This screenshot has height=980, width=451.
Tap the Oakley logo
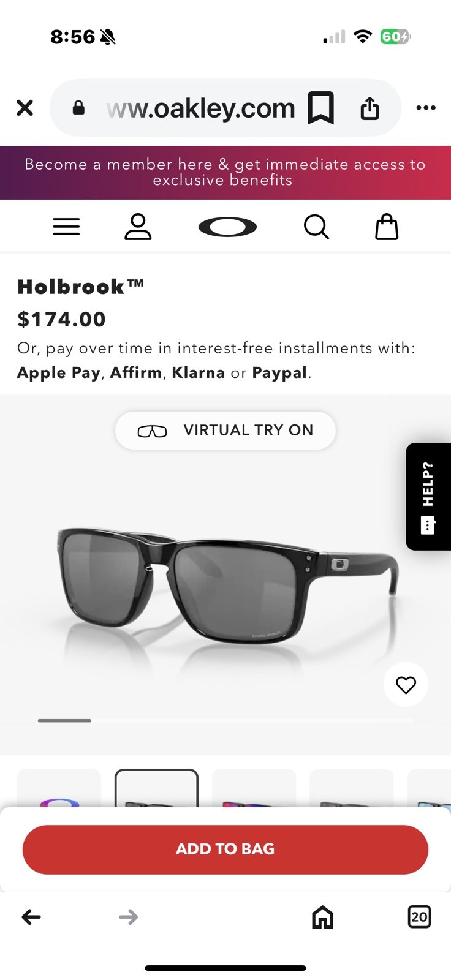click(227, 227)
